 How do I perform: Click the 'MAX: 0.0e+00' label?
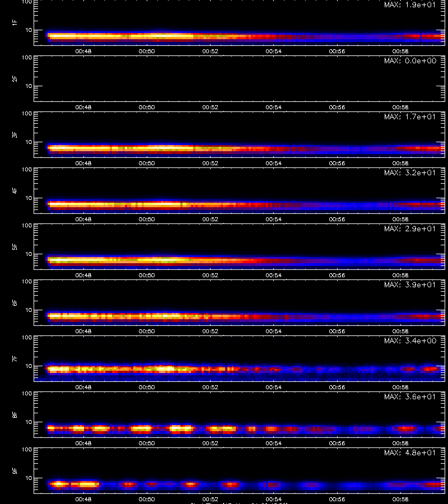pyautogui.click(x=410, y=60)
